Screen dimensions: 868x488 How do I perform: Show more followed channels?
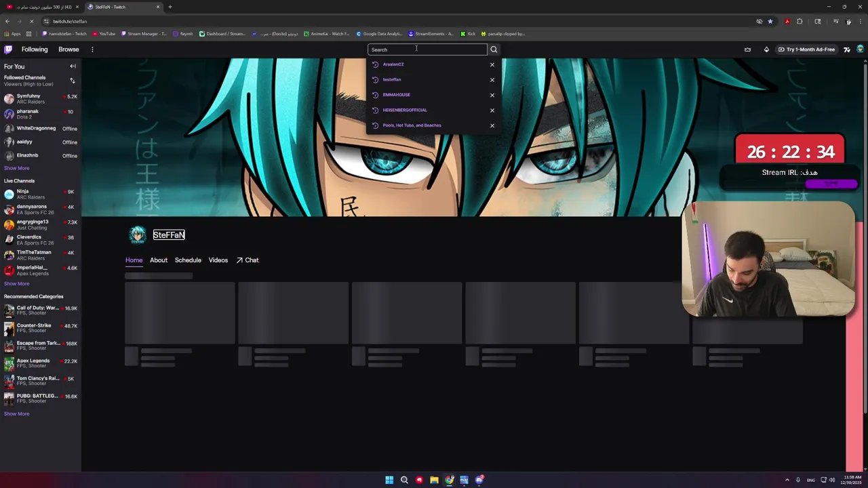(16, 168)
